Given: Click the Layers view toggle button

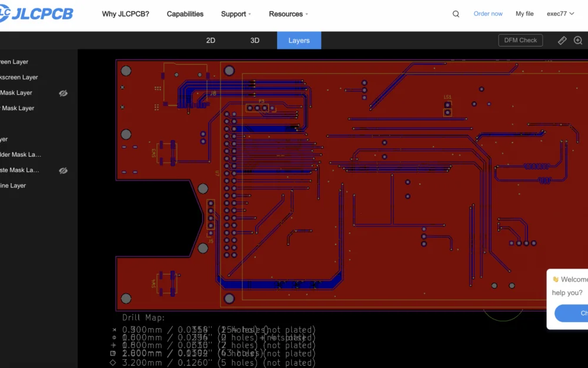Looking at the screenshot, I should click(299, 40).
